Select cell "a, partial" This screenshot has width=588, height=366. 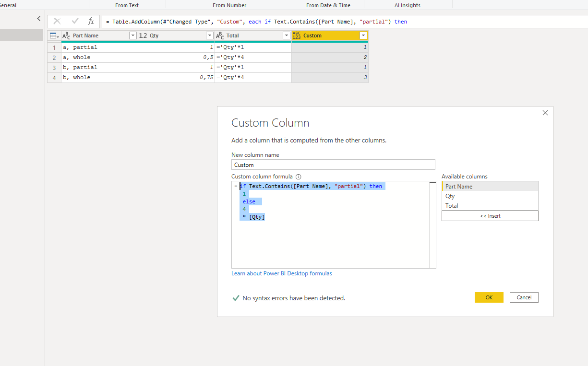pyautogui.click(x=99, y=47)
